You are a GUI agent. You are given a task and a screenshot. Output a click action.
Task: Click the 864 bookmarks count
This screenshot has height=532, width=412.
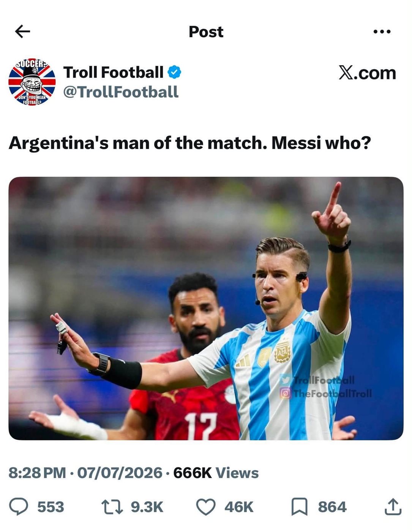(x=332, y=507)
